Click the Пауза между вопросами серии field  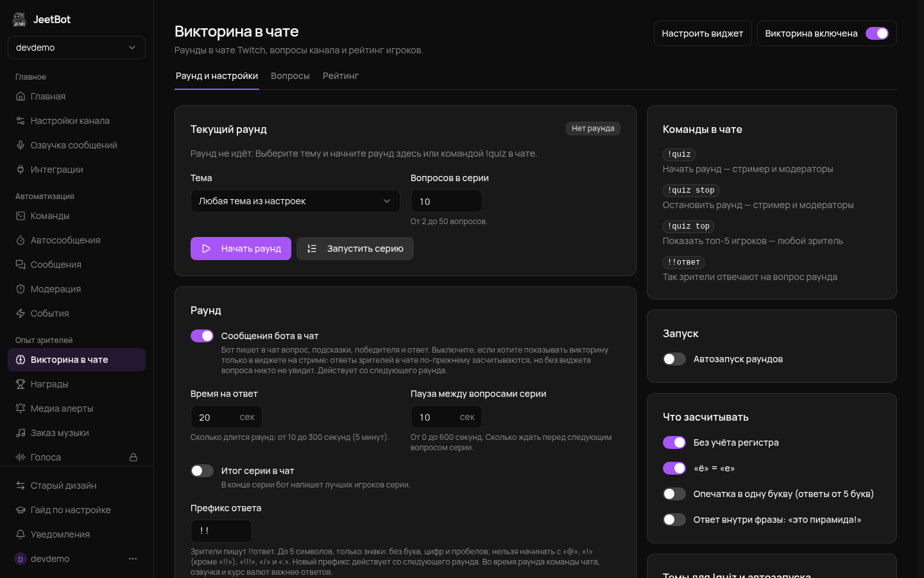tap(447, 417)
